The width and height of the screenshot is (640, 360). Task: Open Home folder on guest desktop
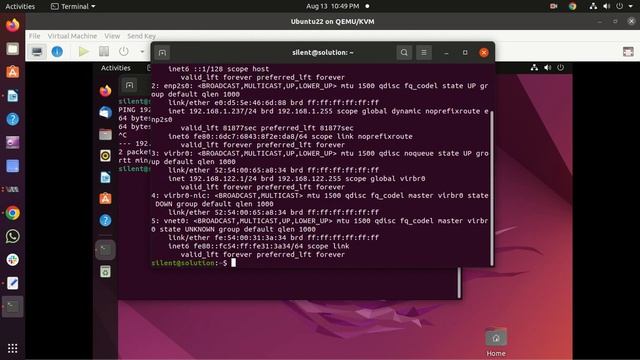[x=496, y=342]
